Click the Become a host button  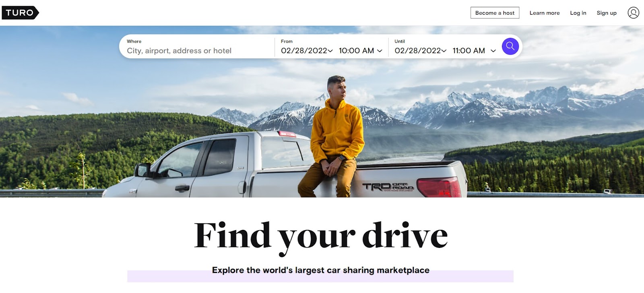pos(495,13)
